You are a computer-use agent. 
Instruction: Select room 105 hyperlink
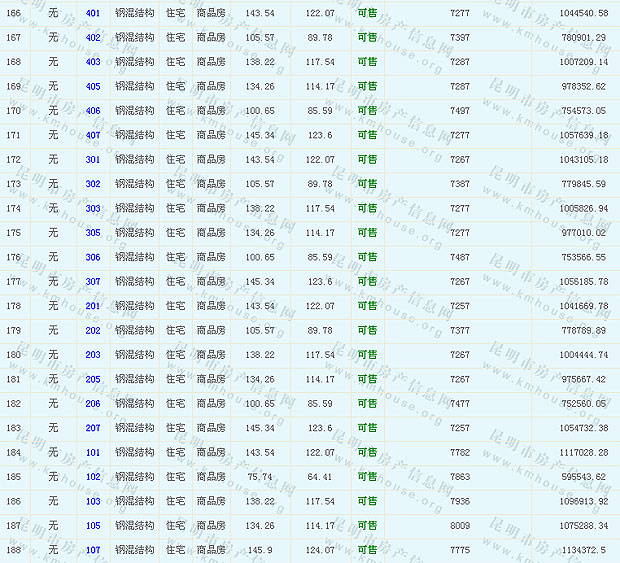point(93,526)
